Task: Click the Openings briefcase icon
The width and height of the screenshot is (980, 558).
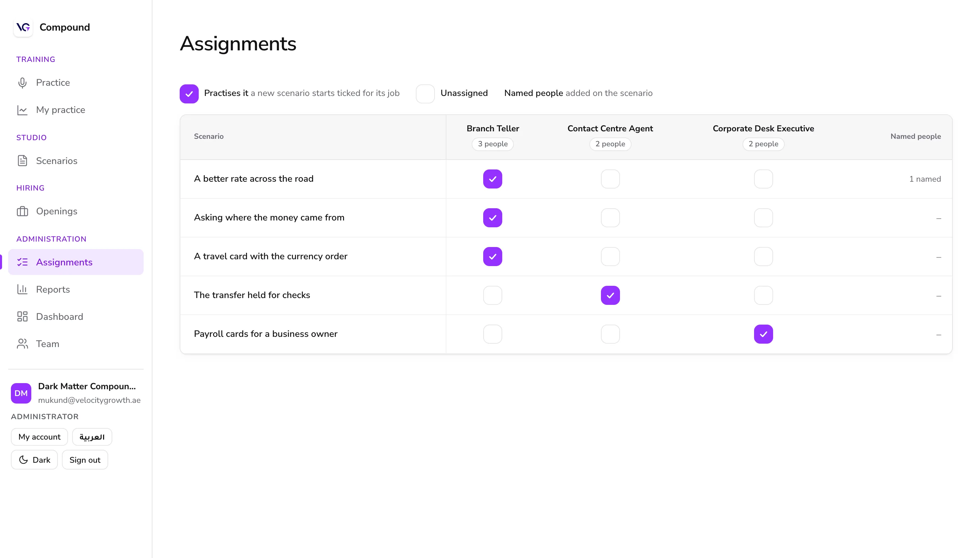Action: tap(22, 211)
